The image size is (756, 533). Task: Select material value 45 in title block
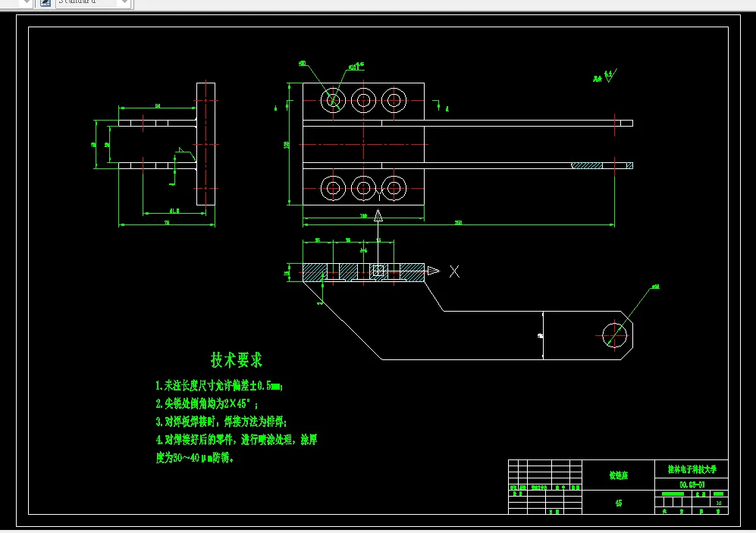point(619,503)
